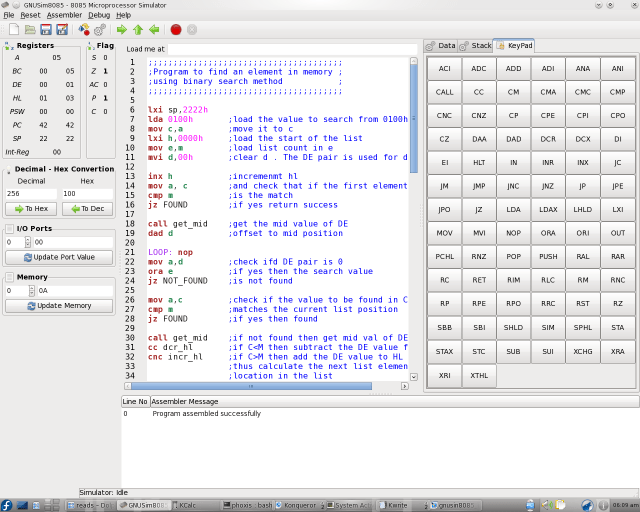Step out using the green left arrow icon
Image resolution: width=640 pixels, height=512 pixels.
tap(154, 29)
